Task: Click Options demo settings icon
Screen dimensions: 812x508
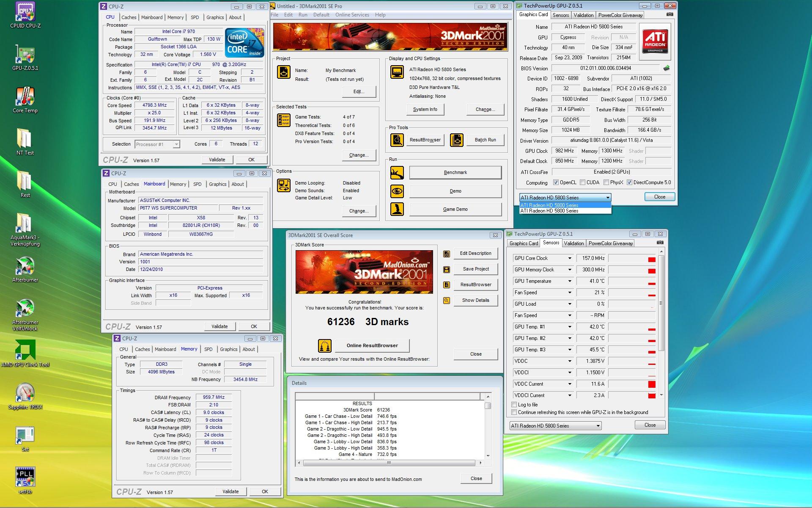Action: (284, 185)
